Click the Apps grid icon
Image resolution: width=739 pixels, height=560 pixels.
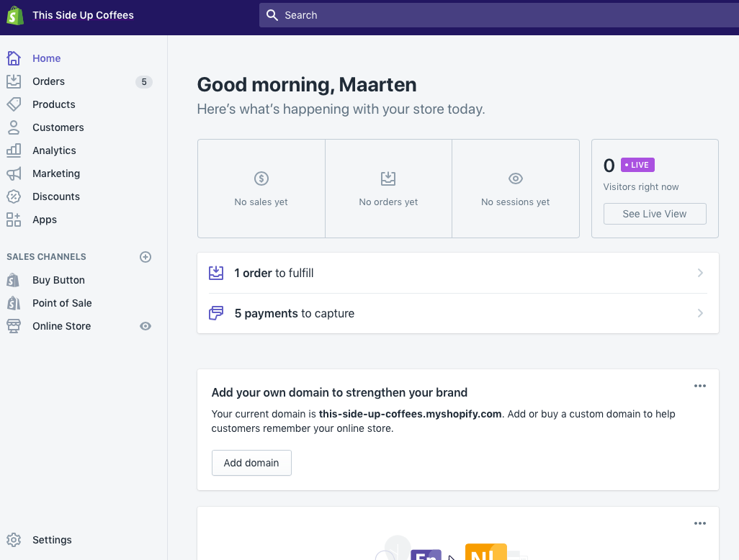tap(14, 220)
